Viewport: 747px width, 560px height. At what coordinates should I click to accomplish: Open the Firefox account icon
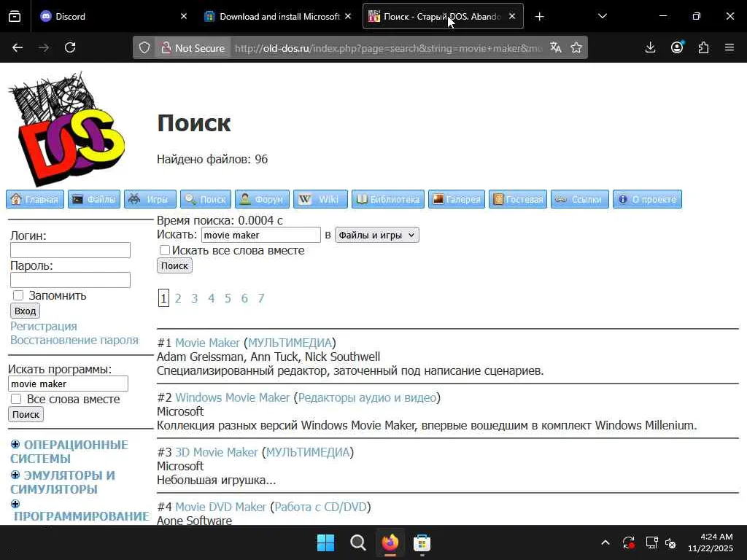coord(677,47)
